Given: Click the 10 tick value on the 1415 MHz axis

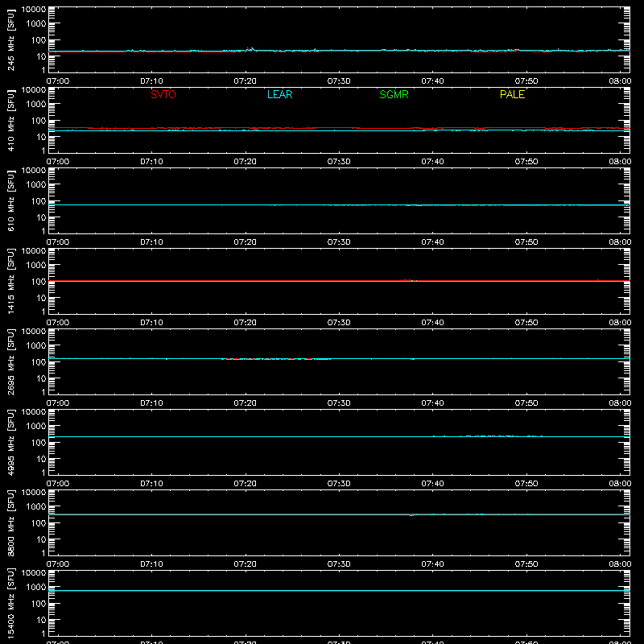Looking at the screenshot, I should click(x=41, y=298).
